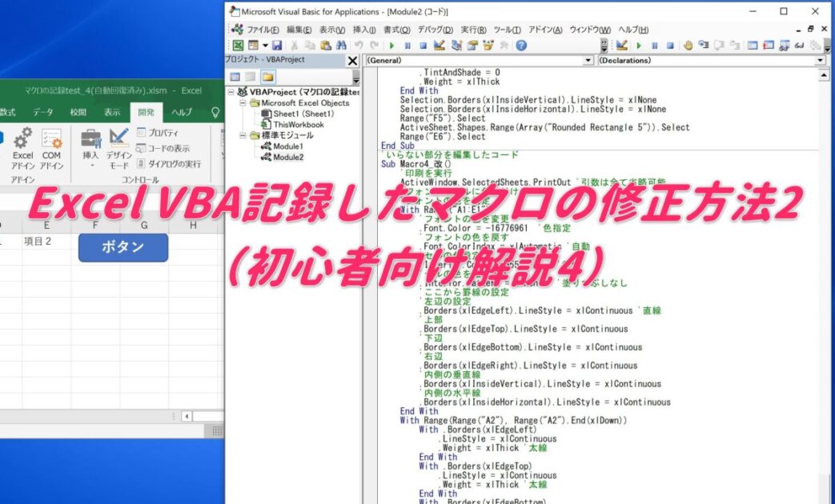Screen dimensions: 835x504
Task: Open Project Explorer icon in VBA toolbar
Action: [x=456, y=46]
